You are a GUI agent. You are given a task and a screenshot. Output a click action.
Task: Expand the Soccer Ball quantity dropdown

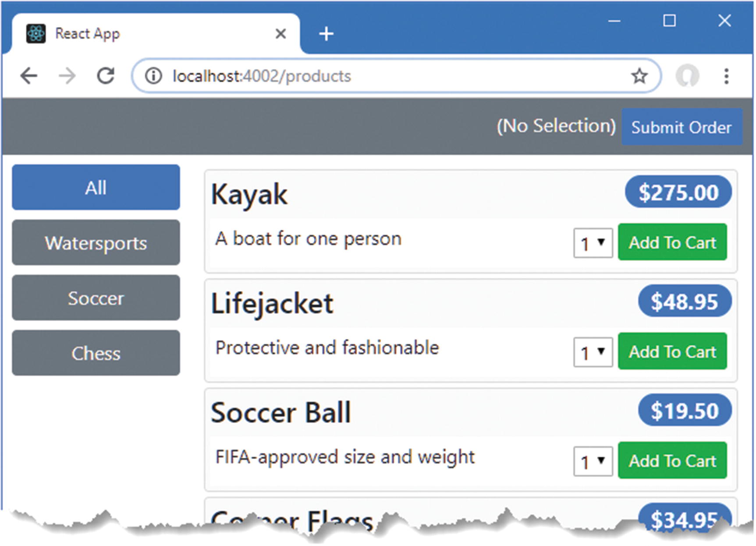pos(593,461)
